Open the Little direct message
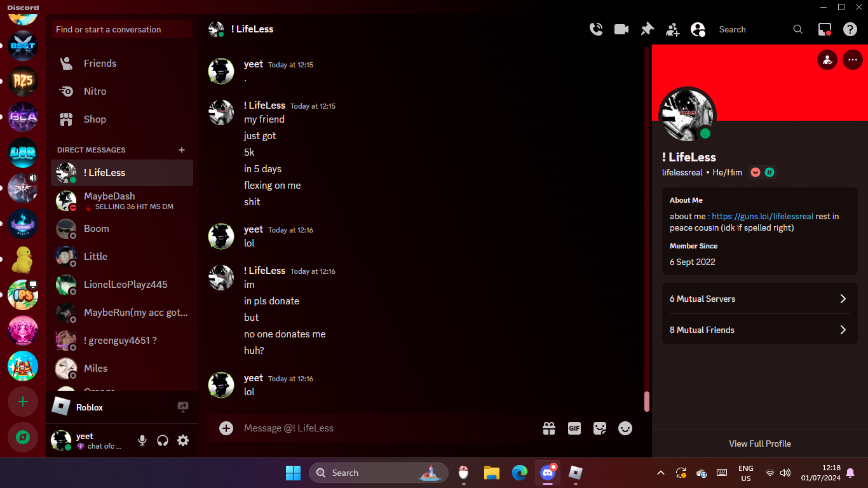 pos(122,257)
